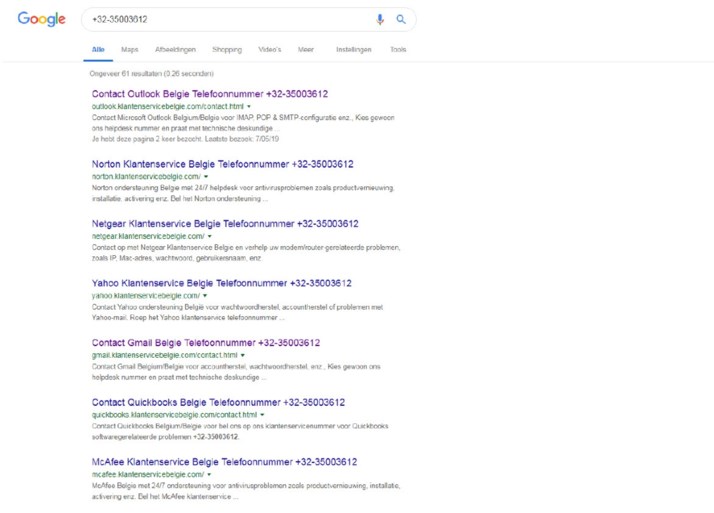The height and width of the screenshot is (513, 714).
Task: Click the 'Laatste bezoek: 7/05/19' visit note
Action: pyautogui.click(x=242, y=139)
